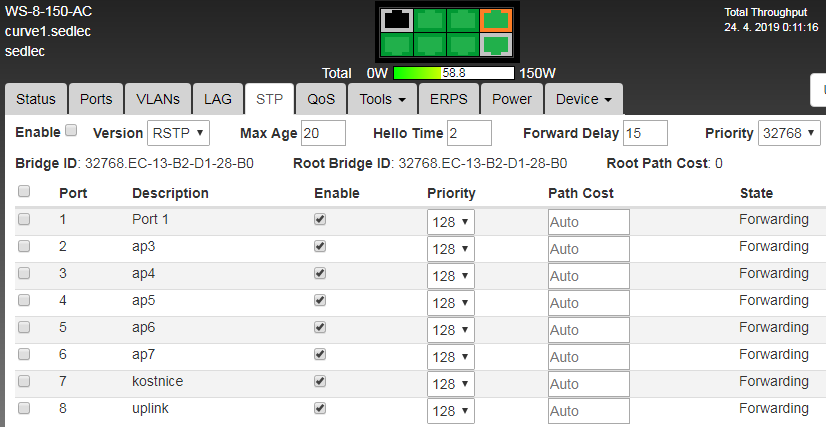The width and height of the screenshot is (826, 427).
Task: Click green port icon right of black port
Action: [430, 19]
